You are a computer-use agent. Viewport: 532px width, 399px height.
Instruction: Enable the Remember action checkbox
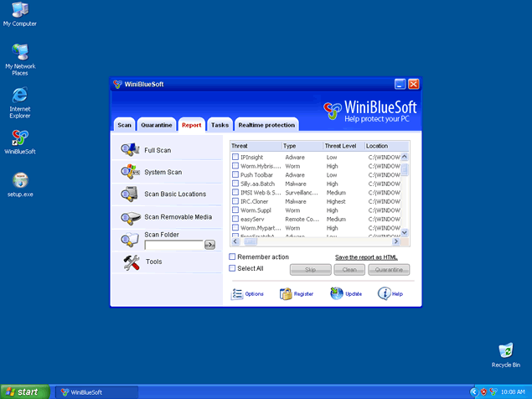point(233,256)
